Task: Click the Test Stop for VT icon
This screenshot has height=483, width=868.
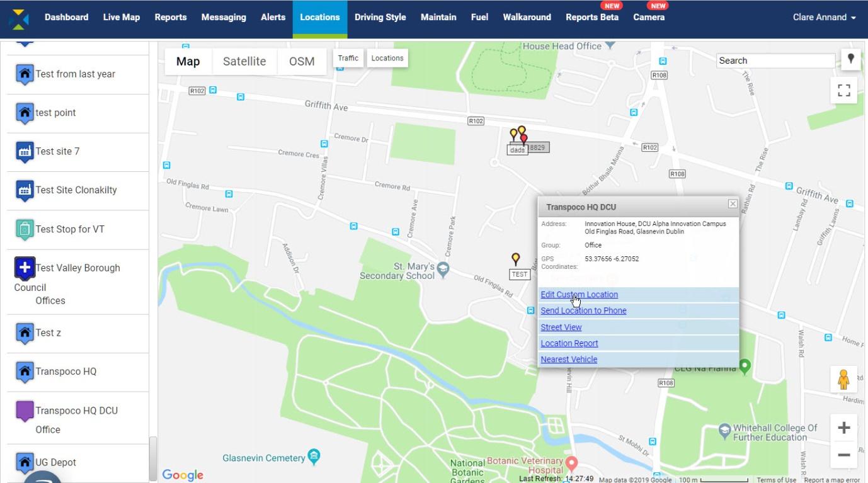Action: coord(25,230)
